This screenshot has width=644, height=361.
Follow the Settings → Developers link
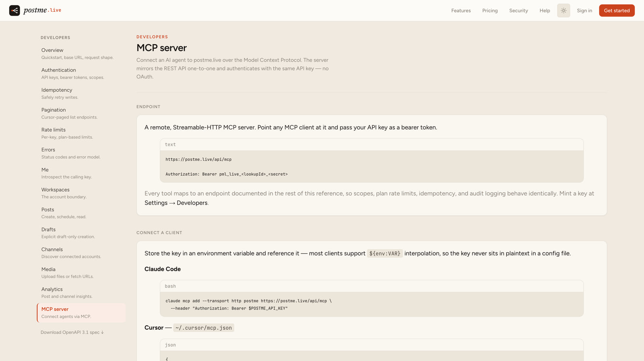click(176, 203)
